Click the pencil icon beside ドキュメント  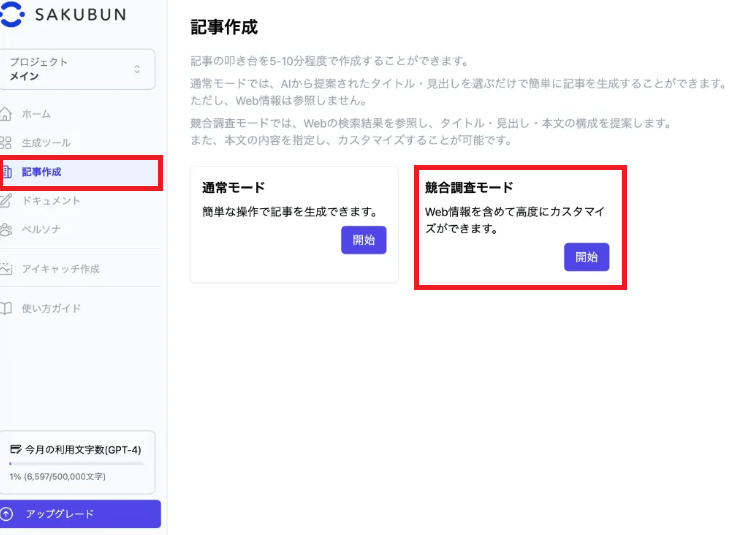pyautogui.click(x=5, y=201)
